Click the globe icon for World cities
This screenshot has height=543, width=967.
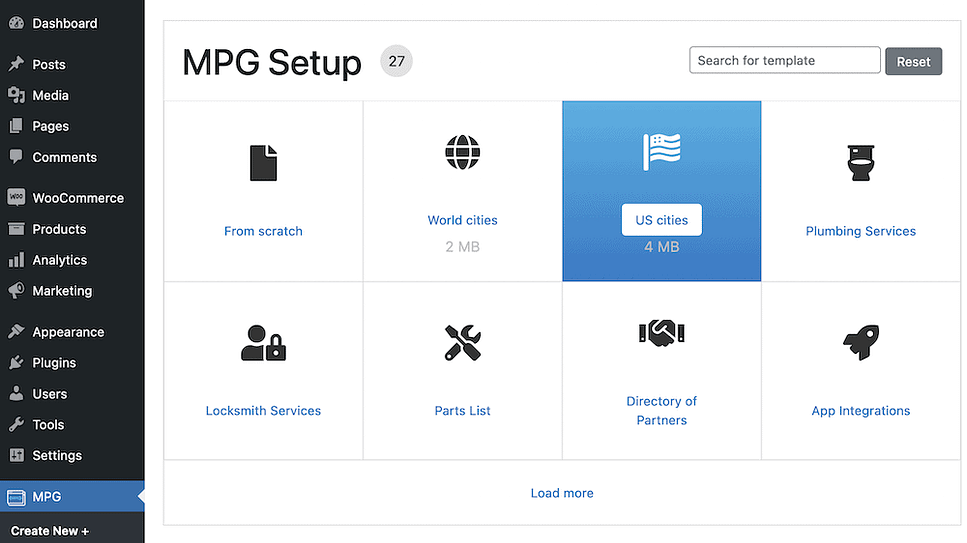463,152
